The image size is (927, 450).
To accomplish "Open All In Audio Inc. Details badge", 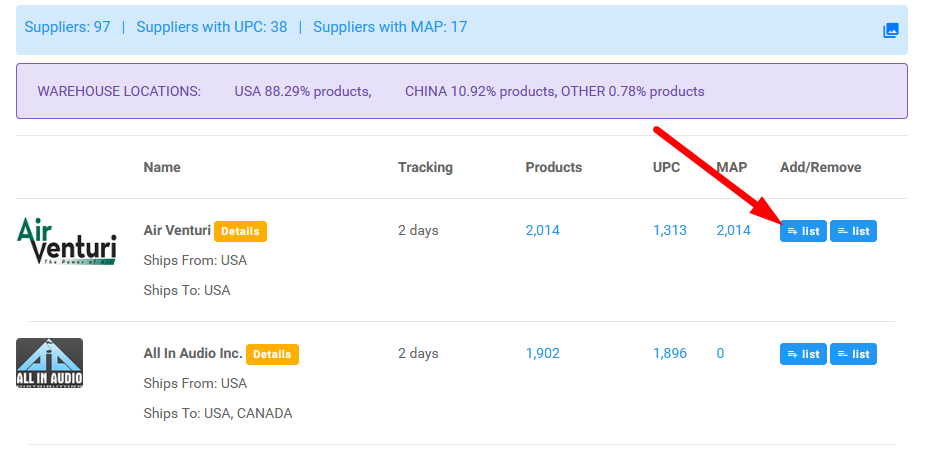I will [272, 354].
